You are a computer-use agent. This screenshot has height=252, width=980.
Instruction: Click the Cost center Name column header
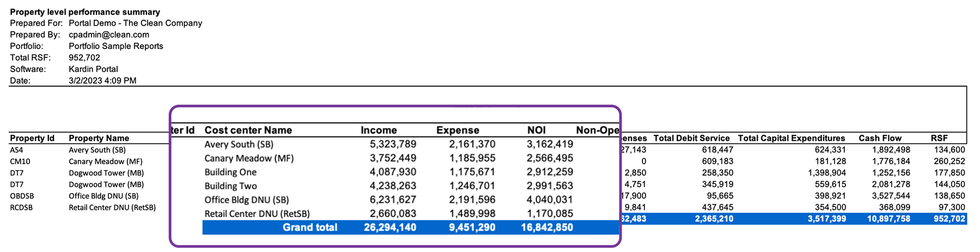pos(248,130)
